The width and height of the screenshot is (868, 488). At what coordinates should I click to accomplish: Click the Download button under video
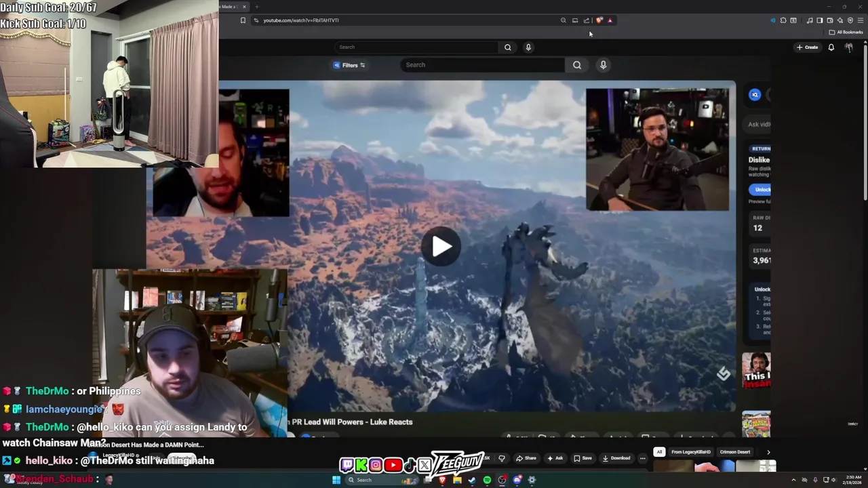[616, 458]
